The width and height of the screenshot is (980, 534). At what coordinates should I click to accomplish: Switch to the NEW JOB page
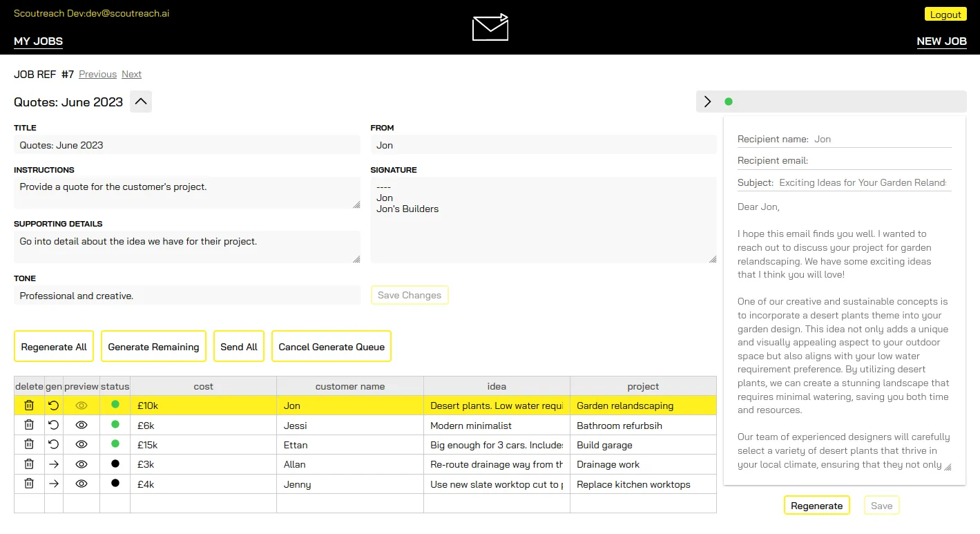click(x=941, y=41)
